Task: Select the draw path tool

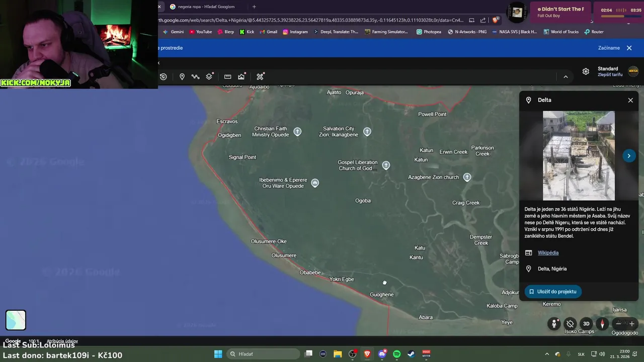Action: pos(196,76)
